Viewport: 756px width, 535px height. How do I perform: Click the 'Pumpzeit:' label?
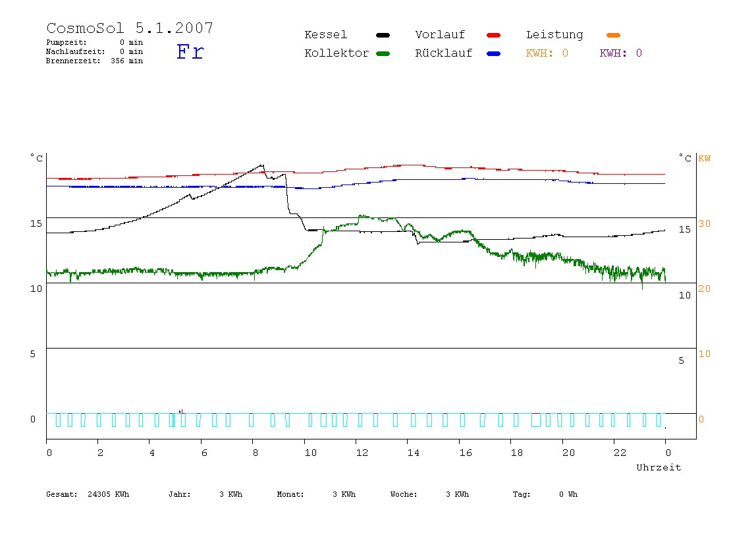[x=67, y=42]
